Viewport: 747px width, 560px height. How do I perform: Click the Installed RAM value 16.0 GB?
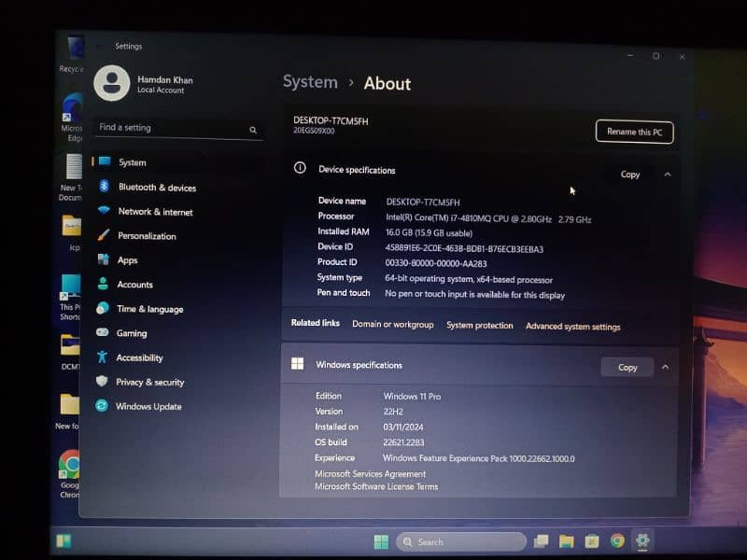pyautogui.click(x=429, y=232)
